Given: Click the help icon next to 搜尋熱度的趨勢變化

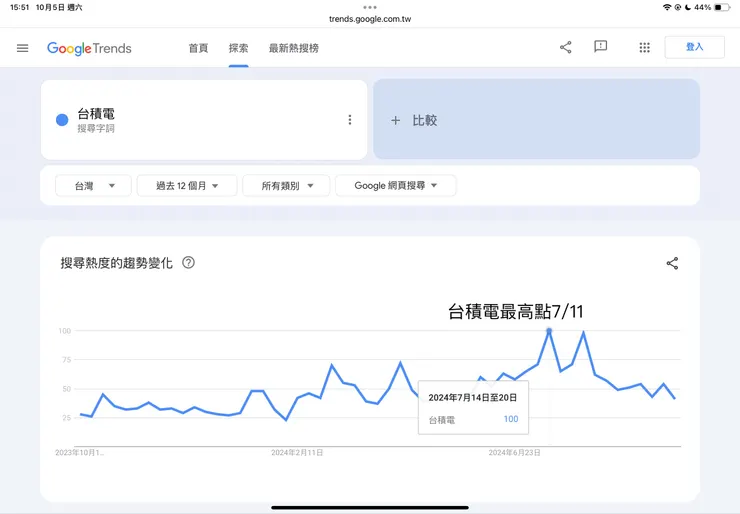Looking at the screenshot, I should [188, 262].
